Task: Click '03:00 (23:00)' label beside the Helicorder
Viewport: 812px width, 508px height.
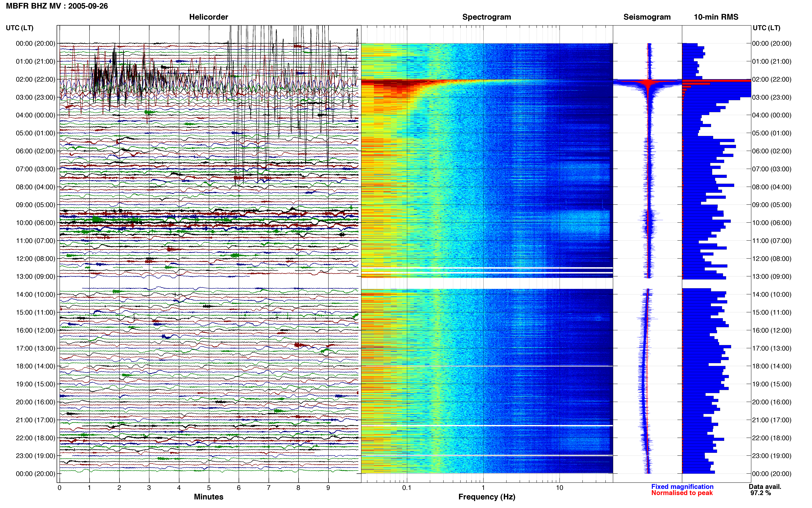Action: (36, 97)
